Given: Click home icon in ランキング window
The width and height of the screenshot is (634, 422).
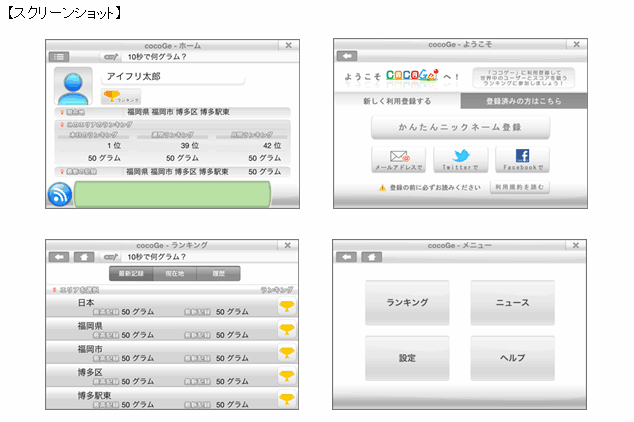Looking at the screenshot, I should pyautogui.click(x=84, y=257).
